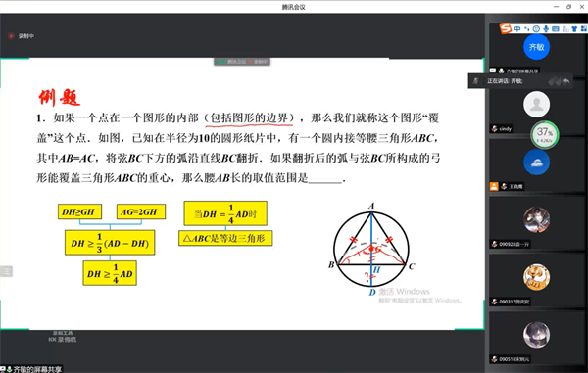This screenshot has width=588, height=373.
Task: Click the 齐敏 blue avatar
Action: click(536, 47)
